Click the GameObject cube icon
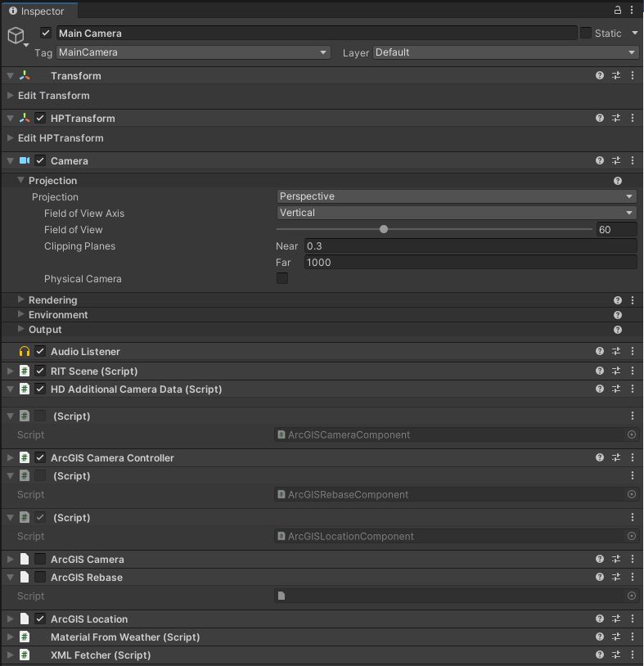This screenshot has height=666, width=644. click(16, 35)
